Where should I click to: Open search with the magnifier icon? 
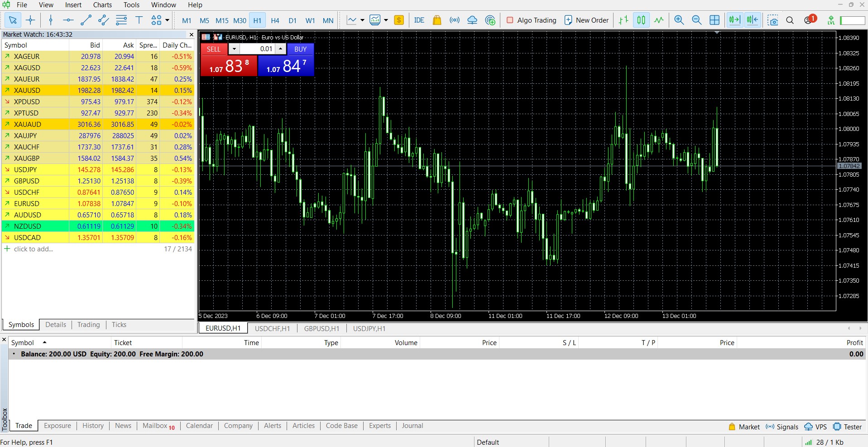click(x=790, y=20)
